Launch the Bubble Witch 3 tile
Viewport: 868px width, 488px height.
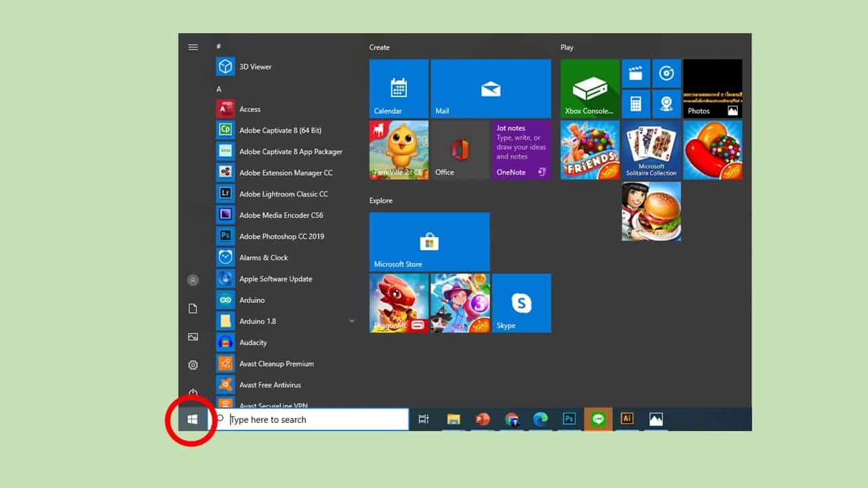[x=460, y=303]
